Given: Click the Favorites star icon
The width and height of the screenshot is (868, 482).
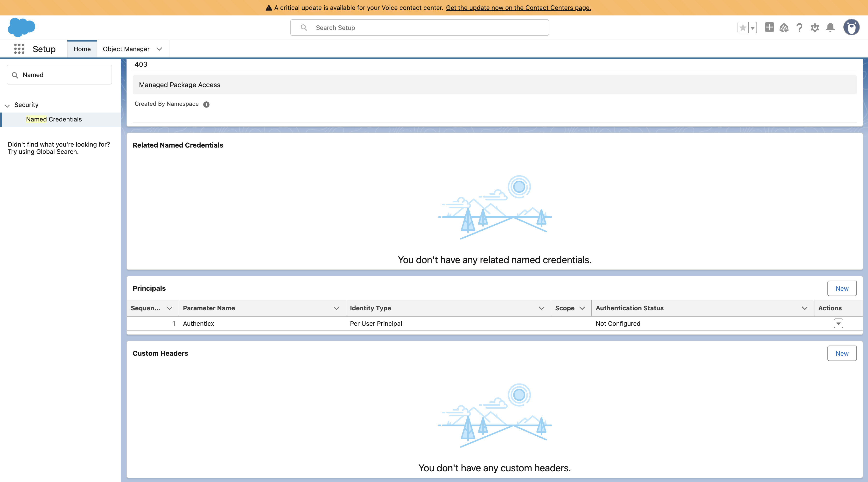Looking at the screenshot, I should point(743,28).
